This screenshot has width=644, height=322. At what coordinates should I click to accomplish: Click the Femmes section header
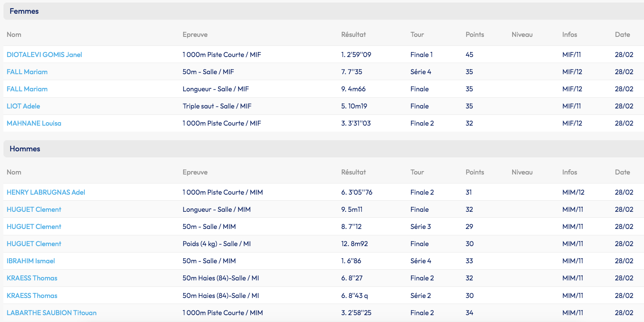click(24, 11)
